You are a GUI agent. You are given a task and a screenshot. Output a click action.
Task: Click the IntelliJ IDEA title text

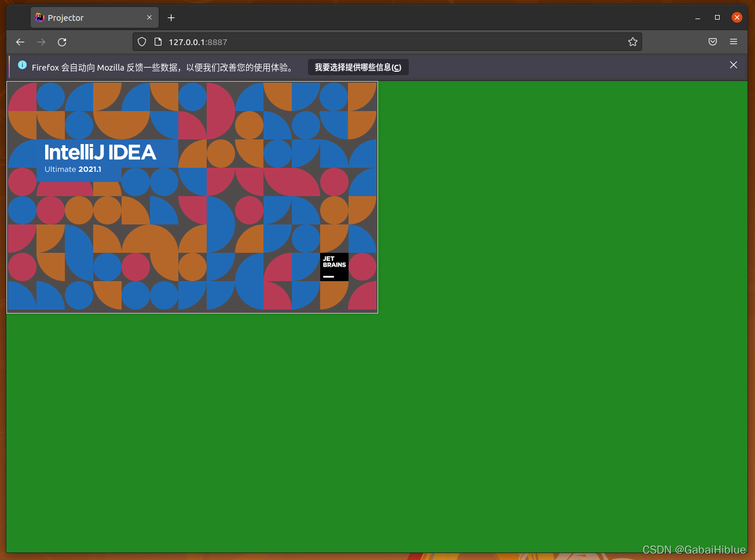point(100,152)
